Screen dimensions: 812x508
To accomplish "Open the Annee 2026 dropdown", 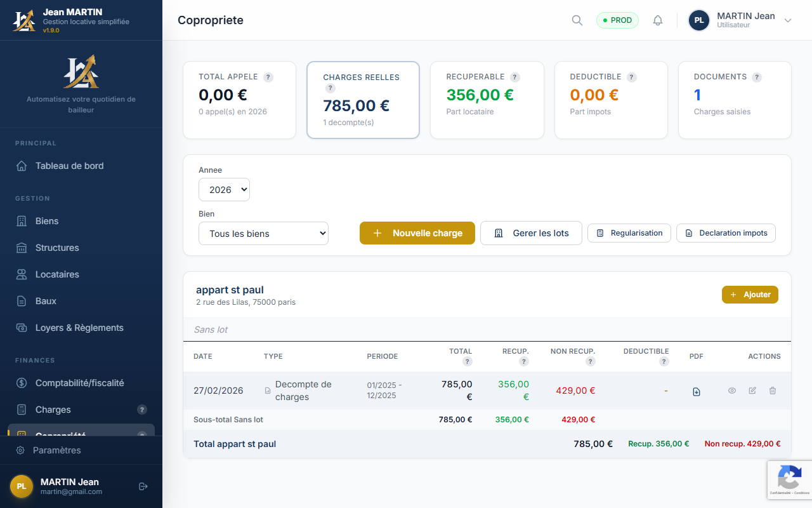I will click(x=224, y=190).
